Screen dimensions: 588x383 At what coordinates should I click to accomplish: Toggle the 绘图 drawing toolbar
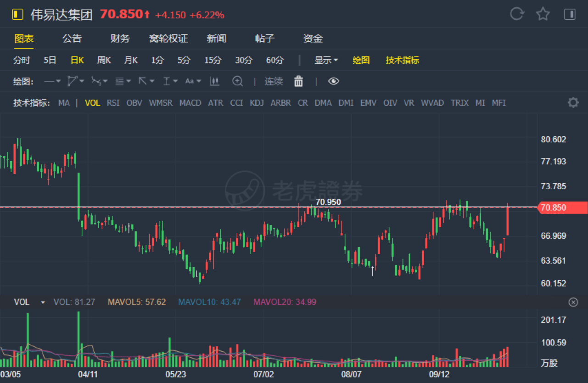click(x=361, y=60)
